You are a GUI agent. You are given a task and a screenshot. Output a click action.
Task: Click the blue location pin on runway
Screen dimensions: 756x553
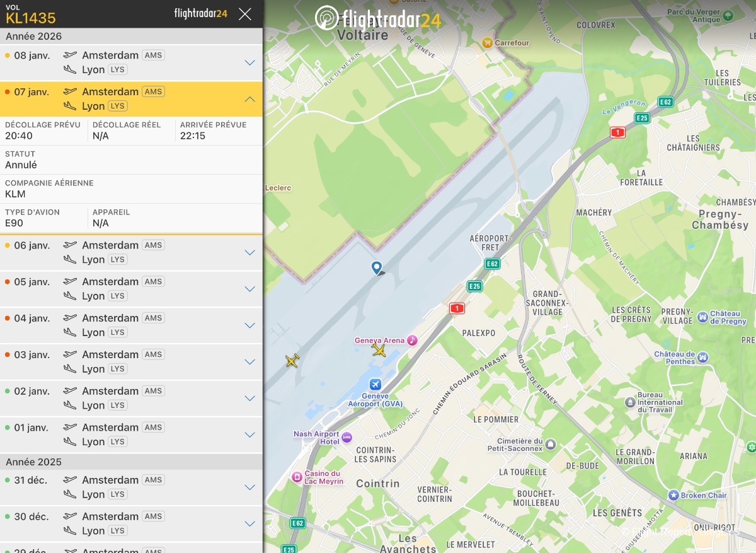coord(377,268)
